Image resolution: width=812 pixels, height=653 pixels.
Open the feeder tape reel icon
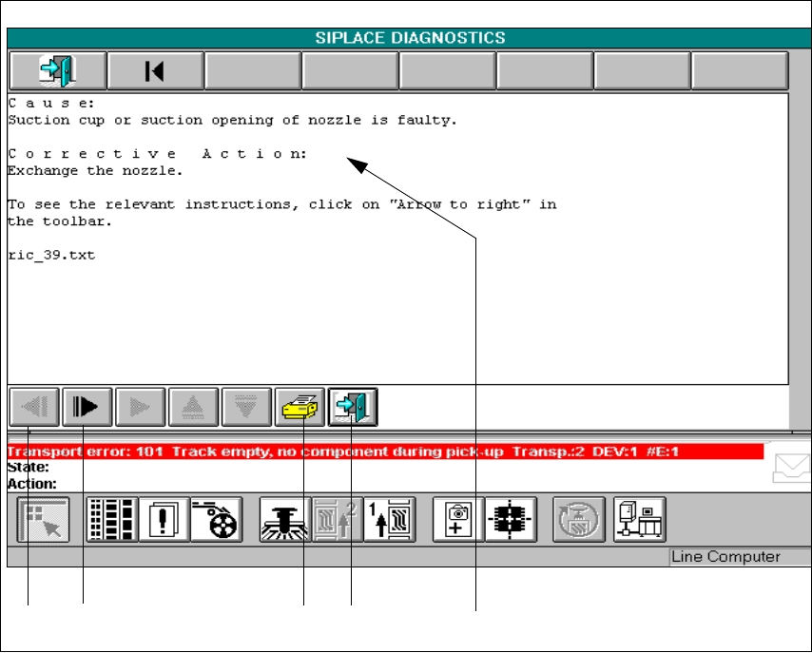click(217, 520)
